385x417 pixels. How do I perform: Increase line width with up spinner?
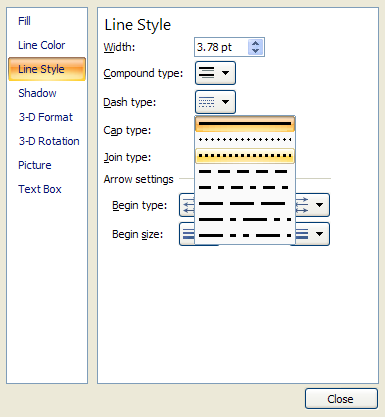pos(256,44)
